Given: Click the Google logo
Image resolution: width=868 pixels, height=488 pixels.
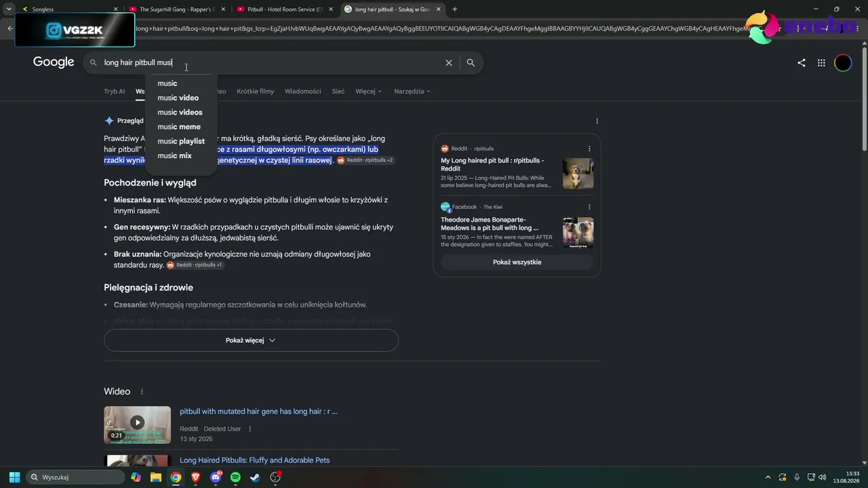Looking at the screenshot, I should tap(54, 62).
